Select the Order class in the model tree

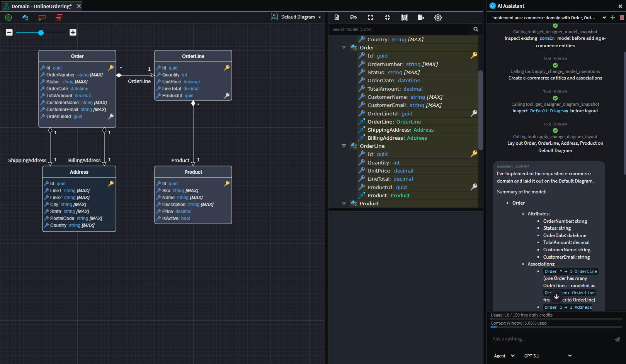point(367,48)
